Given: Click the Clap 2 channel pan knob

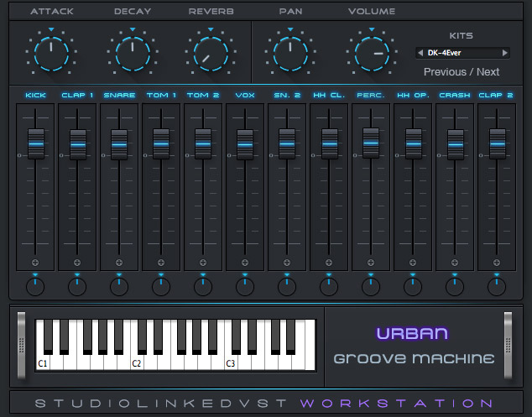Looking at the screenshot, I should pyautogui.click(x=497, y=287).
